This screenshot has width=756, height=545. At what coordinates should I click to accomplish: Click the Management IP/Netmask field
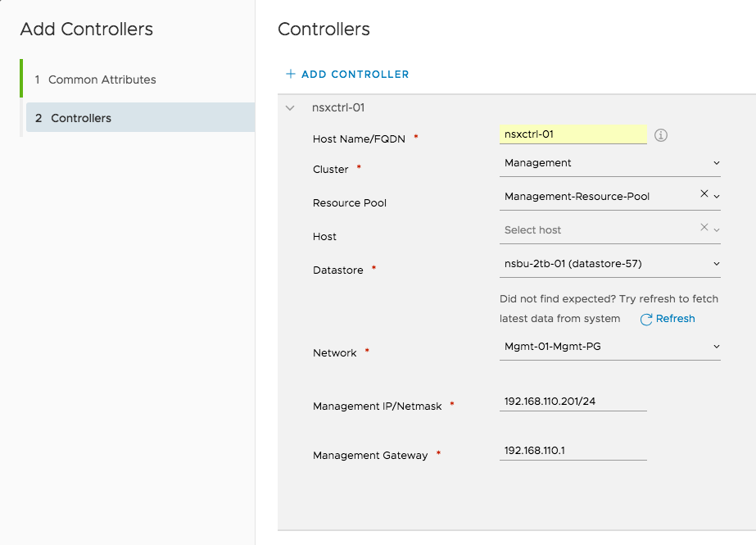[573, 402]
